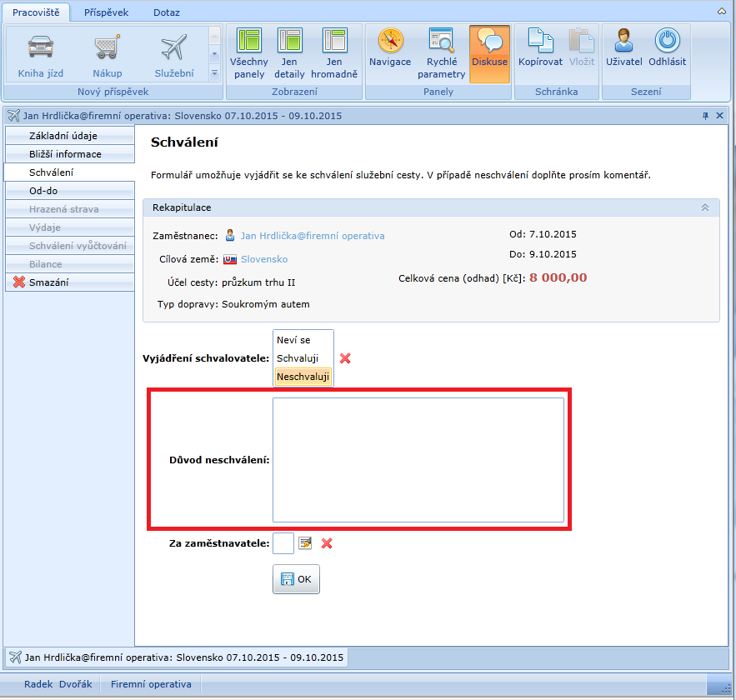Expand the Nový příspěvek gallery dropdown
This screenshot has width=736, height=700.
[213, 73]
